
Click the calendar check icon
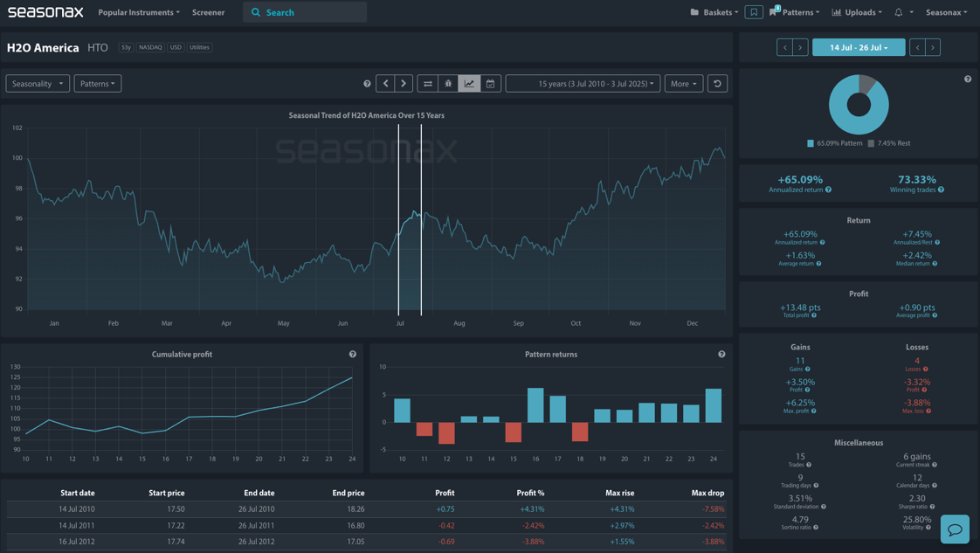(x=491, y=84)
